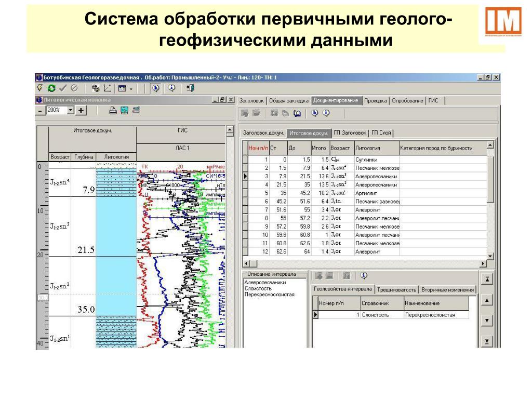Click first greyed icon in documentation toolbar
Image resolution: width=532 pixels, height=399 pixels.
click(245, 113)
